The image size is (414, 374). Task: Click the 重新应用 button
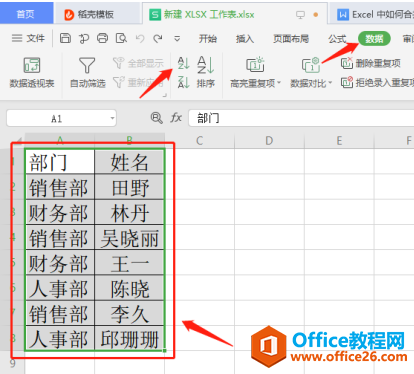[138, 82]
